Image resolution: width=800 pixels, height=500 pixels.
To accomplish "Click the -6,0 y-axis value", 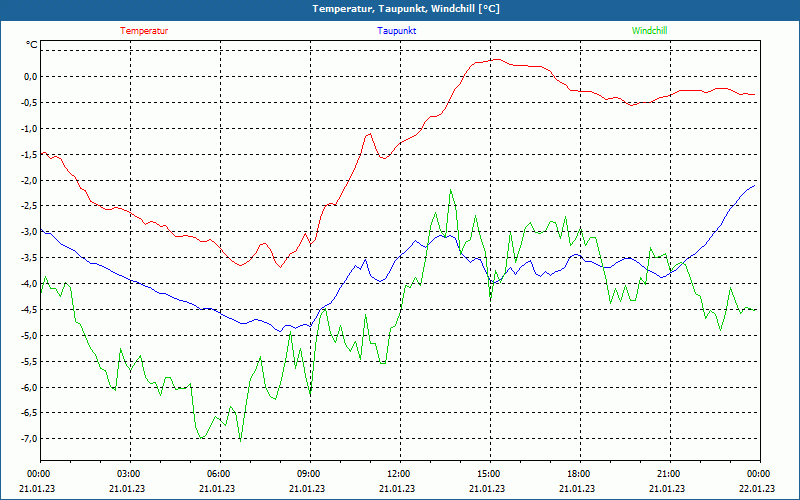I will (x=30, y=387).
